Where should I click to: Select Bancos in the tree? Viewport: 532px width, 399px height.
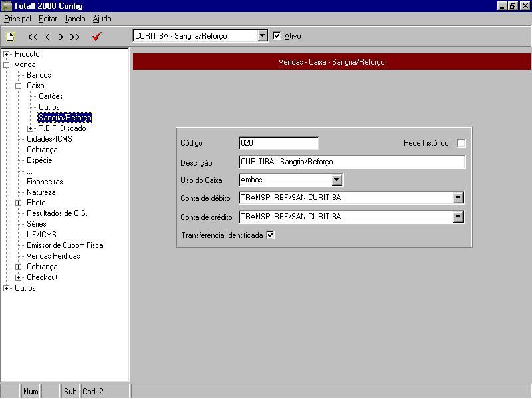click(39, 75)
